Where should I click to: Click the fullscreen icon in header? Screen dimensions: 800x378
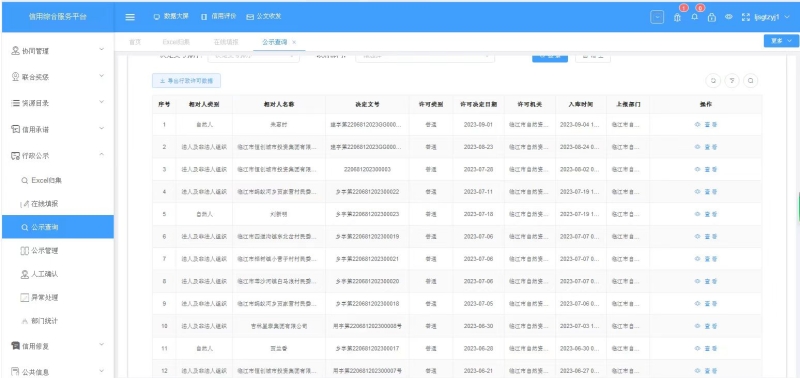click(746, 17)
